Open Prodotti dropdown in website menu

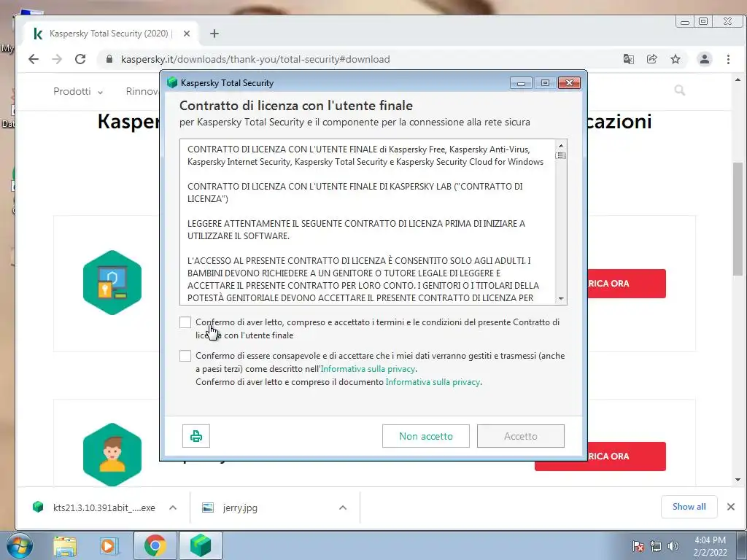[77, 91]
